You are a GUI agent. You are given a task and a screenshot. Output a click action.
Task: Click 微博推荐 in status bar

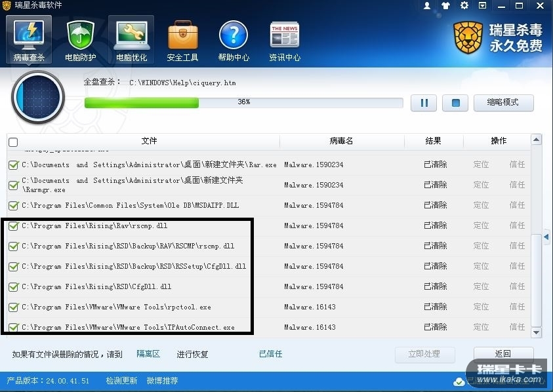coord(162,381)
